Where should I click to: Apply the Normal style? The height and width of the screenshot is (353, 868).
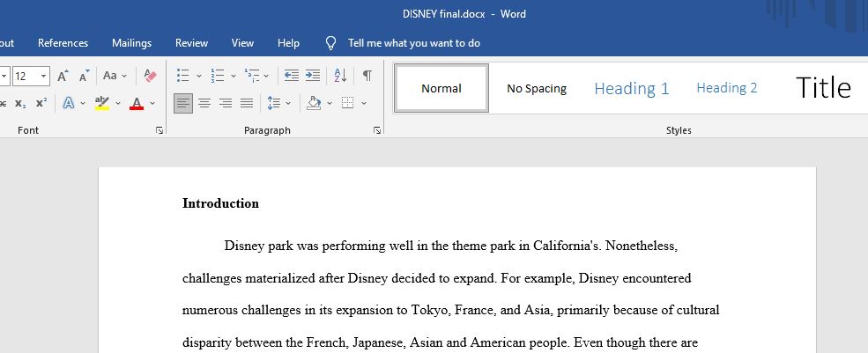click(441, 89)
